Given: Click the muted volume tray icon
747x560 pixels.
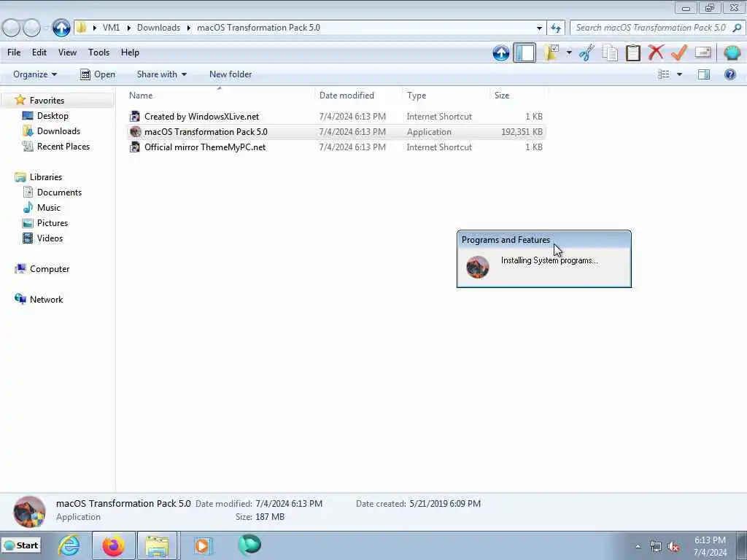Looking at the screenshot, I should [x=673, y=547].
